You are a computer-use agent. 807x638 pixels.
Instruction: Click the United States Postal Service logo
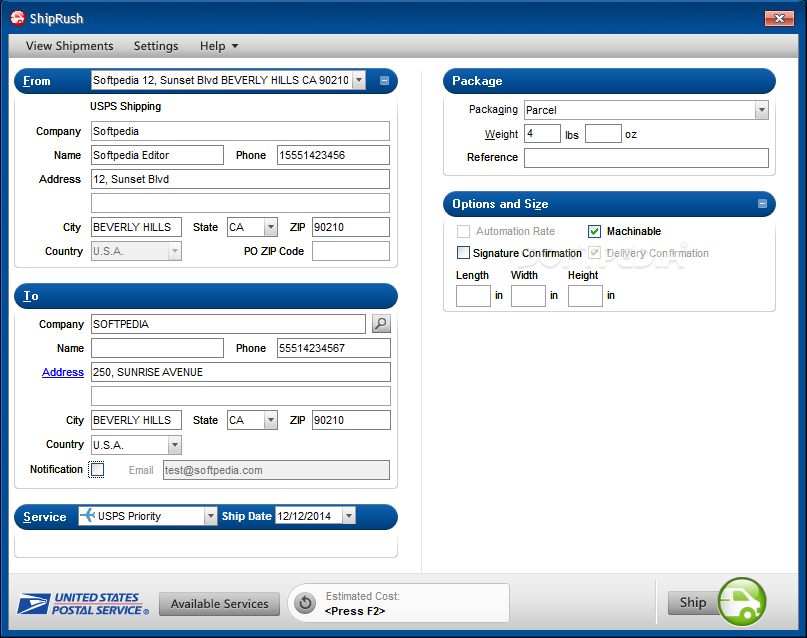(x=83, y=604)
